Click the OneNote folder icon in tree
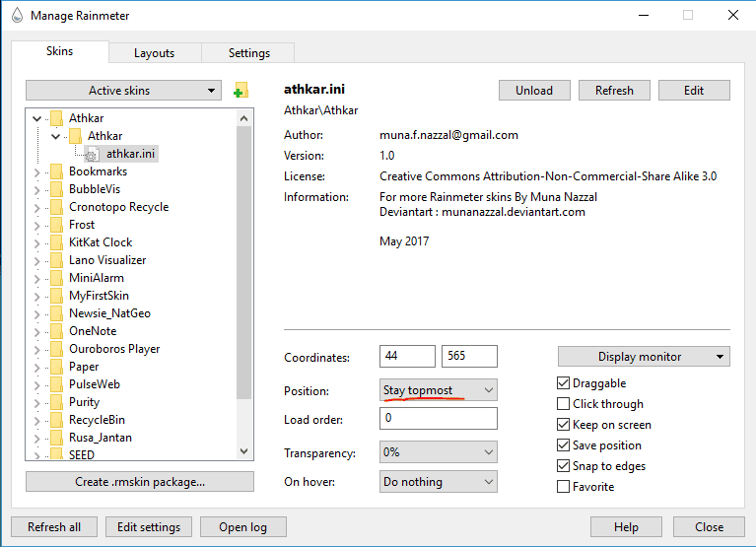Image resolution: width=756 pixels, height=547 pixels. [56, 331]
